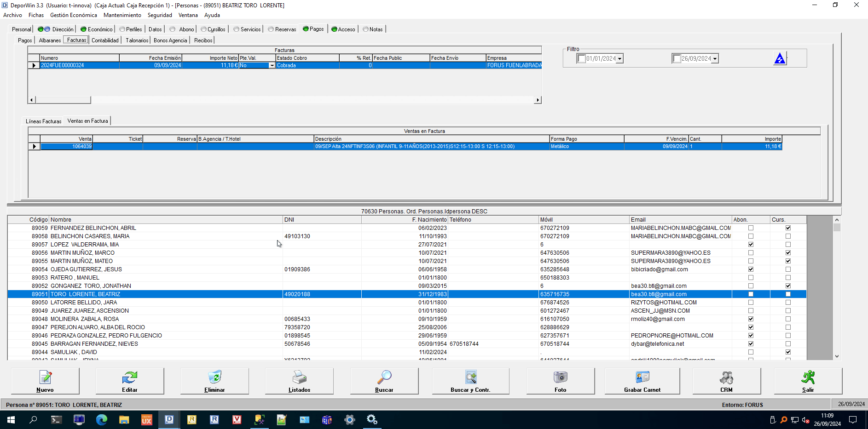
Task: Enable the start date filter checkbox
Action: tap(582, 59)
